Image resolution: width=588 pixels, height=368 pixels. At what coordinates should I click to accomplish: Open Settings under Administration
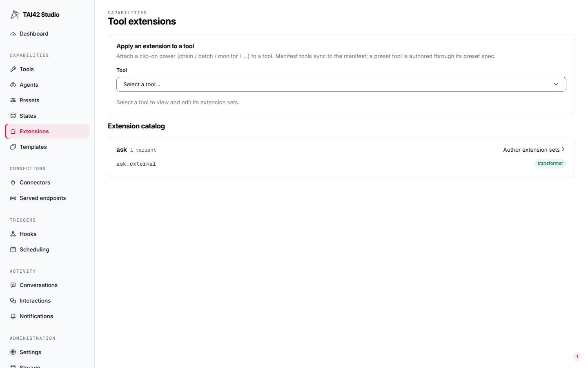point(47,352)
